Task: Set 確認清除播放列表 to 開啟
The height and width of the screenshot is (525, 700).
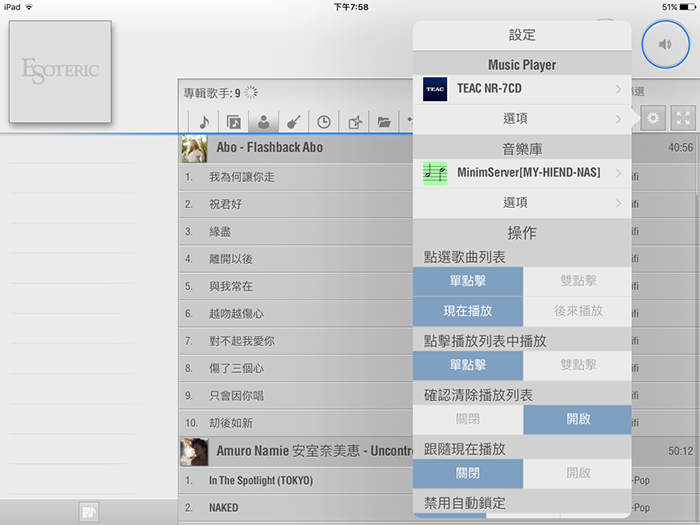Action: 578,419
